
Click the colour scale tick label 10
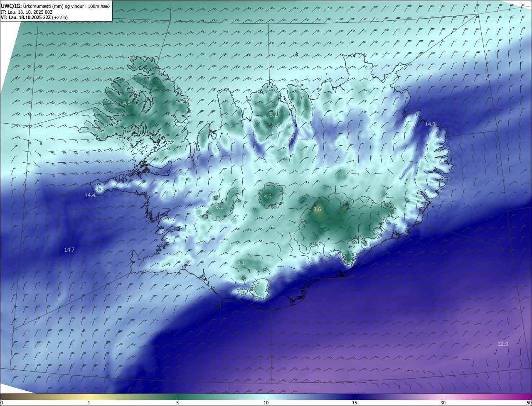click(x=266, y=403)
